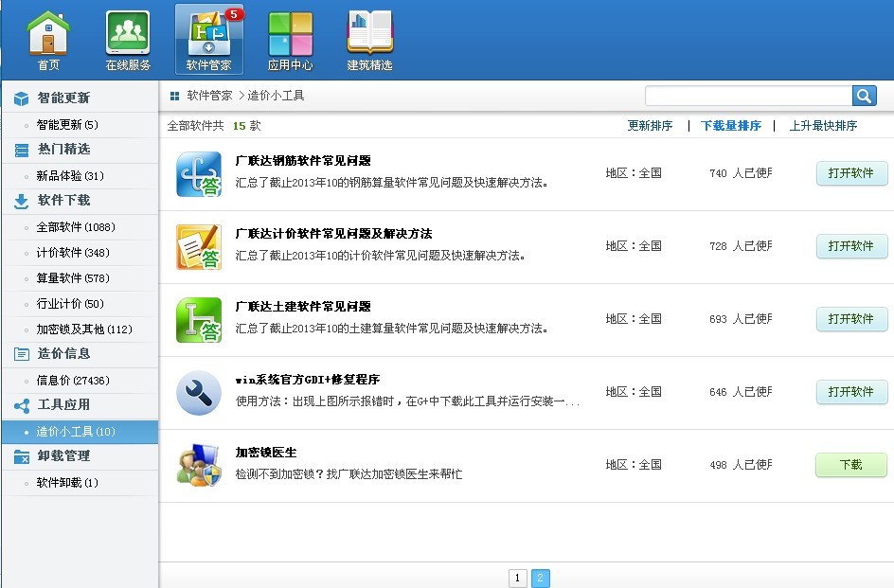
Task: Click the search magnifier button
Action: pyautogui.click(x=864, y=96)
